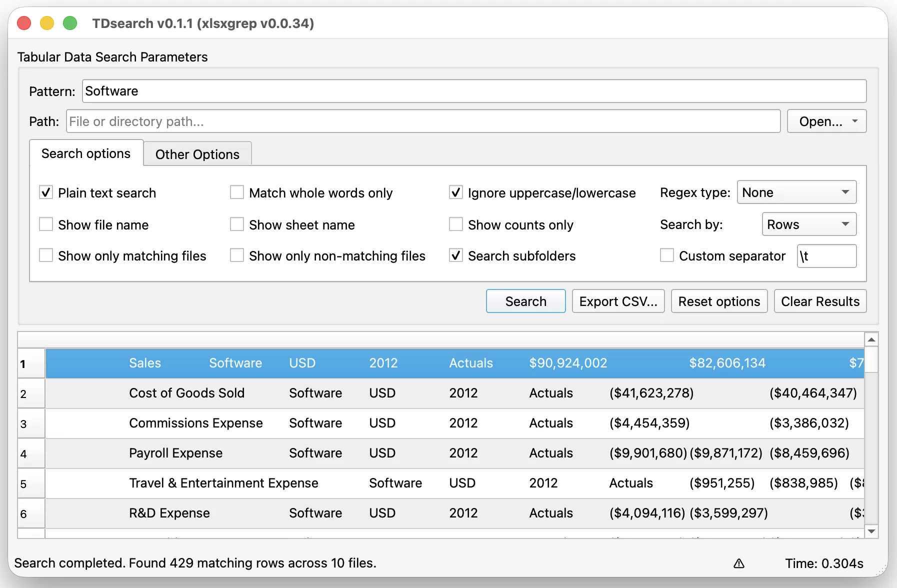The width and height of the screenshot is (897, 588).
Task: Click R&D Expense cell
Action: coord(169,513)
